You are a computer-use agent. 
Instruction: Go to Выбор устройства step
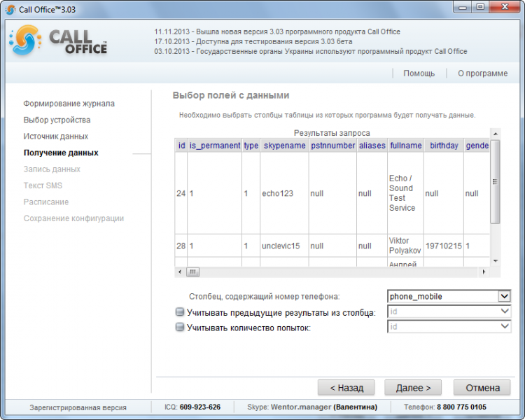[x=57, y=120]
